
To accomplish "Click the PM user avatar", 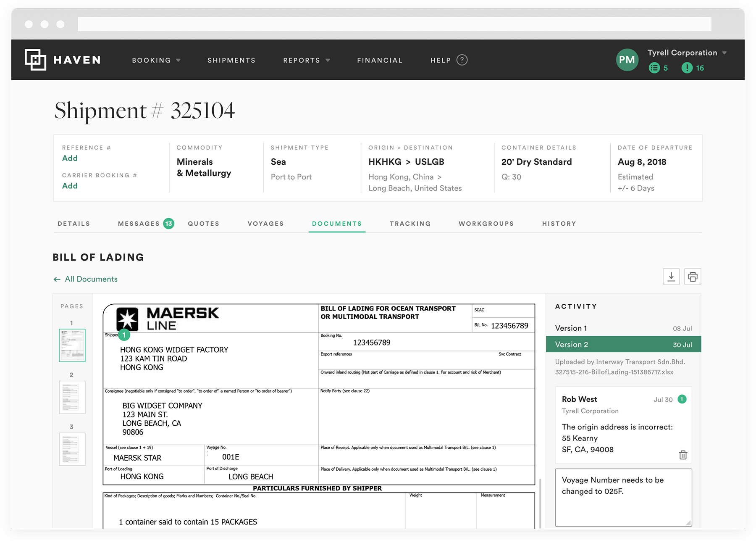I will (627, 60).
